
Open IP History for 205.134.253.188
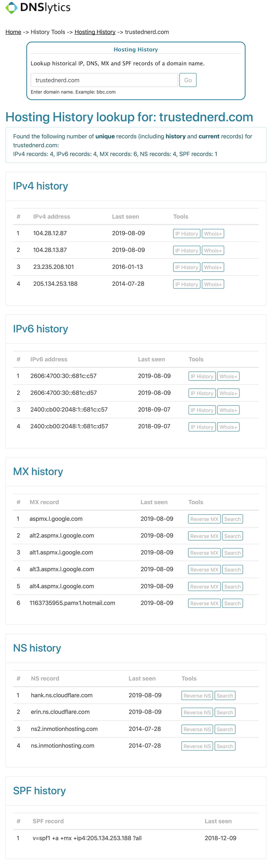click(187, 284)
